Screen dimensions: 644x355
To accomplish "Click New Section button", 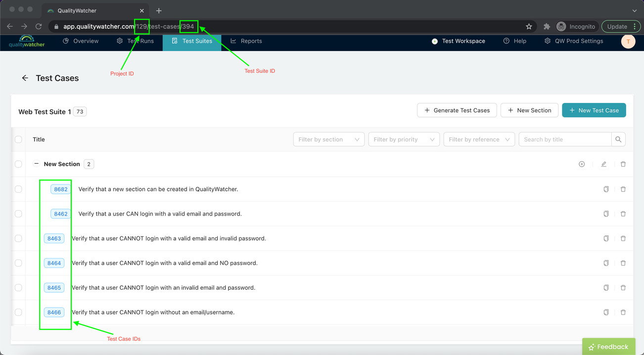I will point(529,110).
